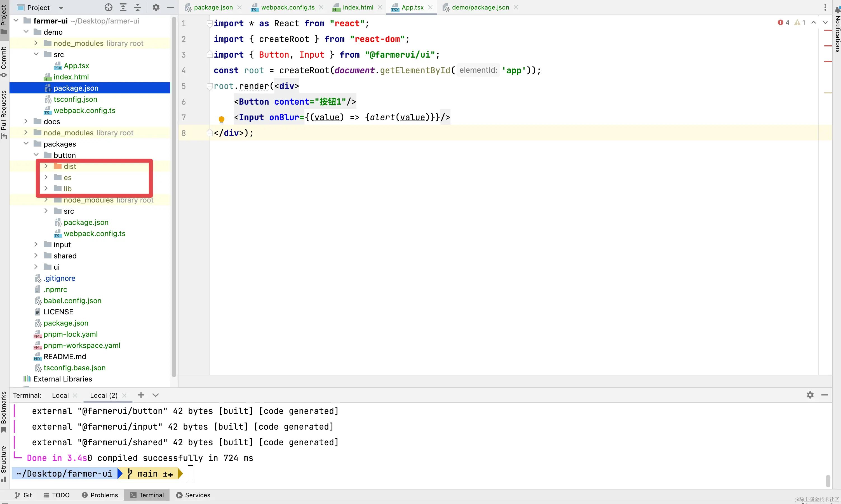Open Project panel settings gear
Screen dimensions: 841x504
pos(156,8)
